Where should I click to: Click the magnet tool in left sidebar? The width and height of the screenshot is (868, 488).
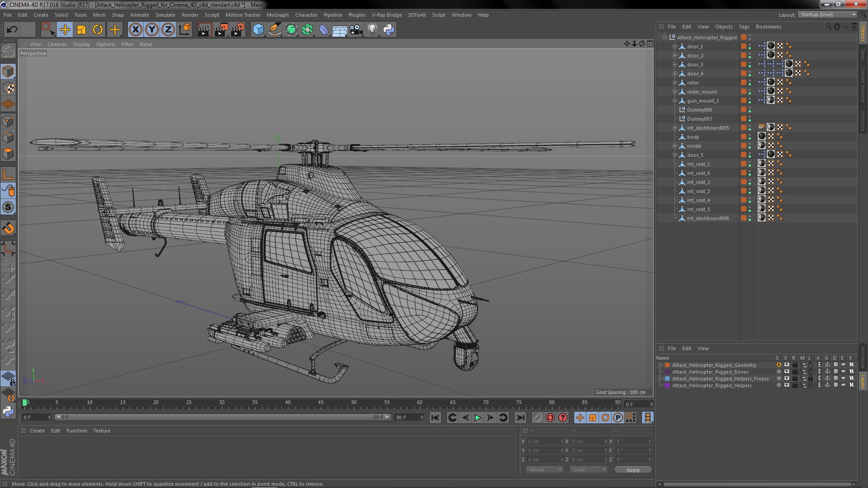8,228
